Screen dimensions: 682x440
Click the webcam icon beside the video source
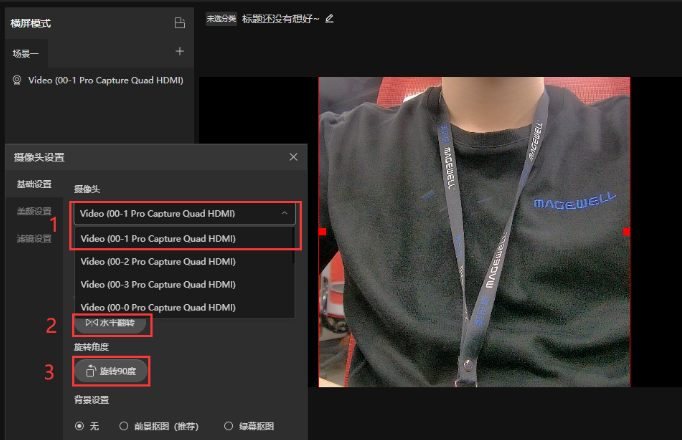tap(17, 80)
